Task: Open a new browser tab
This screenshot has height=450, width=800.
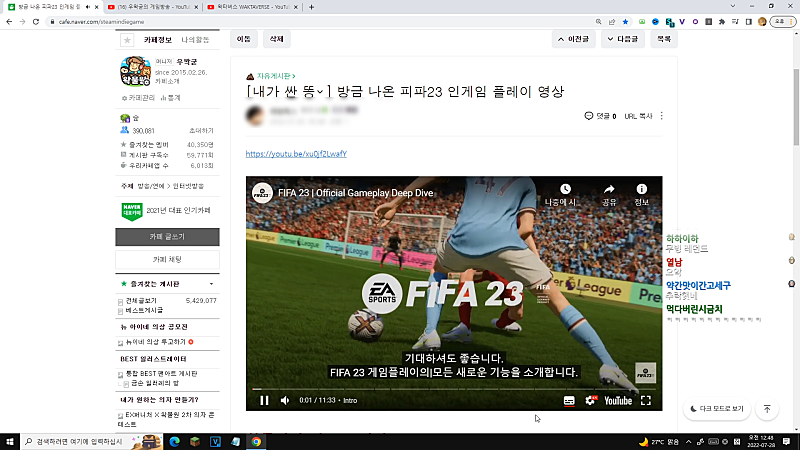Action: pyautogui.click(x=311, y=7)
